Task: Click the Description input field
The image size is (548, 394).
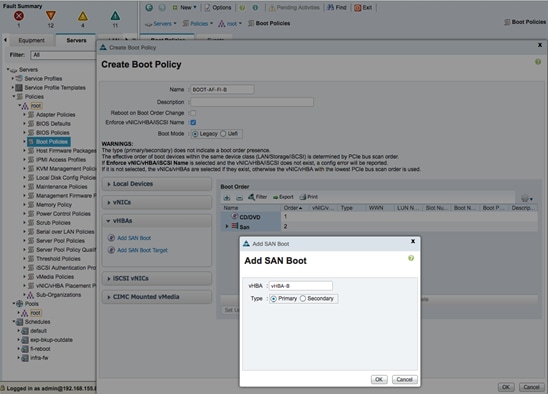Action: (x=252, y=102)
